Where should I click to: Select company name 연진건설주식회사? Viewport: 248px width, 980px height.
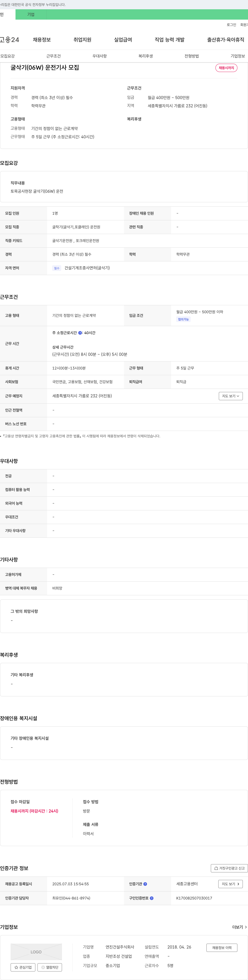click(120, 947)
